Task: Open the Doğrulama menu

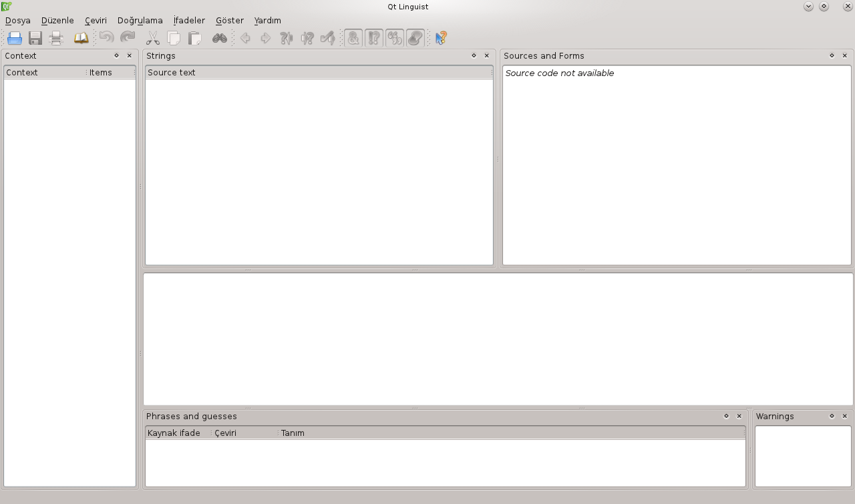Action: tap(140, 21)
